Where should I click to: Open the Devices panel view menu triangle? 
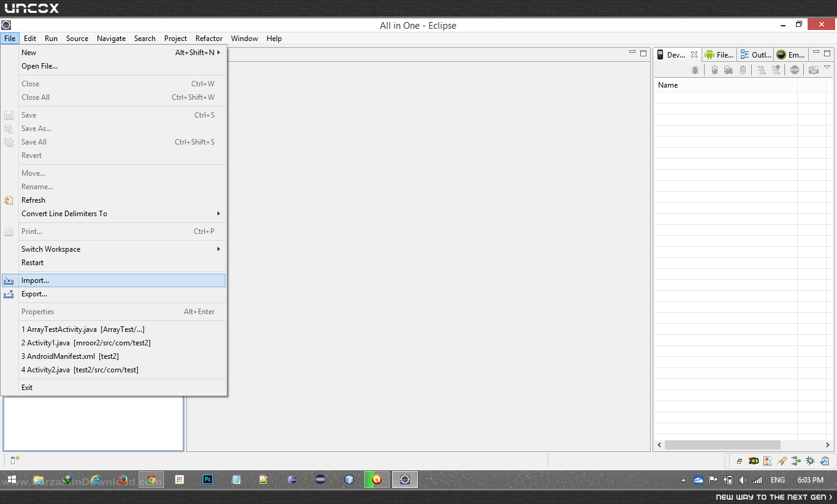(827, 67)
